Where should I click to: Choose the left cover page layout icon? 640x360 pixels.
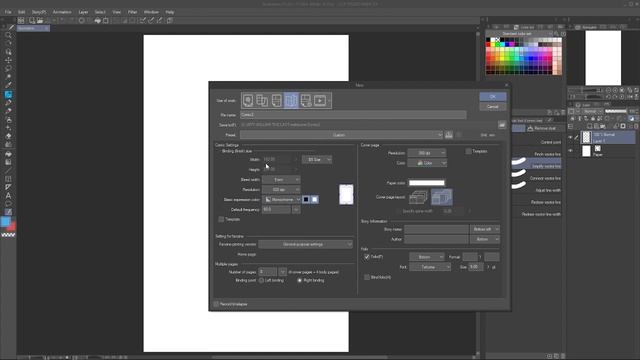click(x=419, y=197)
